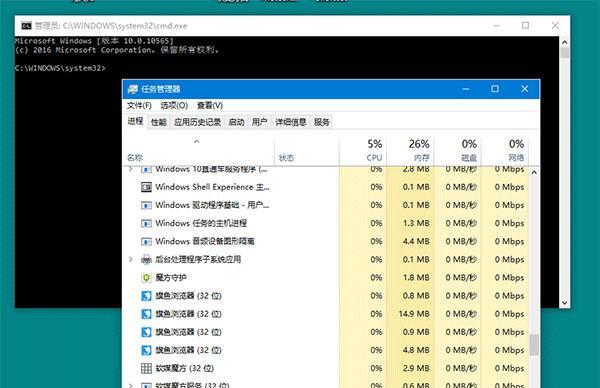Maximize the Task Manager window

[x=495, y=89]
